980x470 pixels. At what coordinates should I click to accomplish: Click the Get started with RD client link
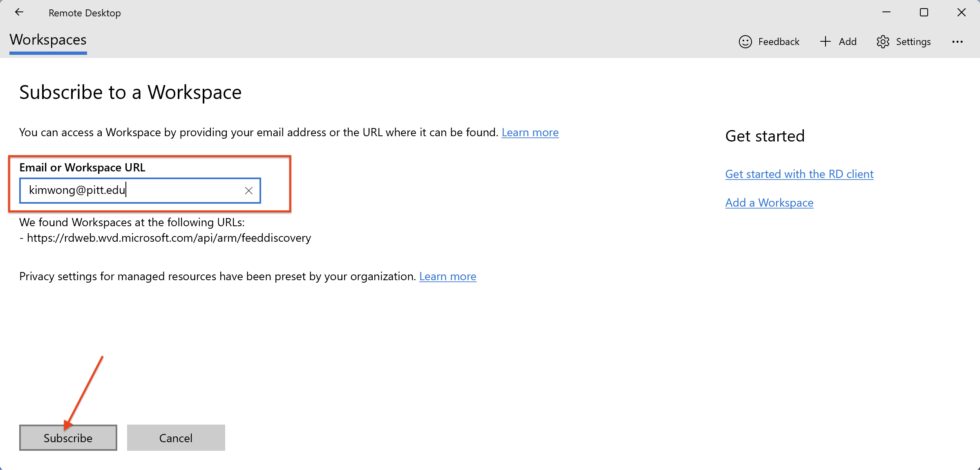[799, 174]
